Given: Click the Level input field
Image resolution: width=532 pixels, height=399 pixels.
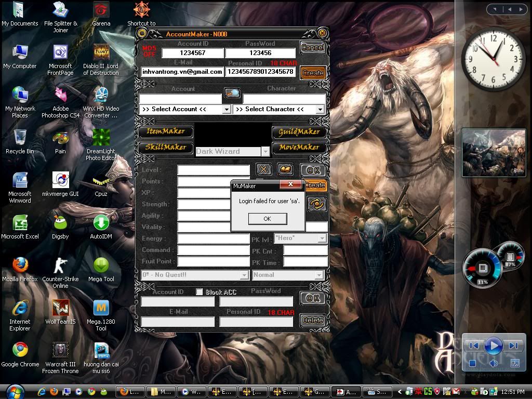Looking at the screenshot, I should (x=214, y=170).
